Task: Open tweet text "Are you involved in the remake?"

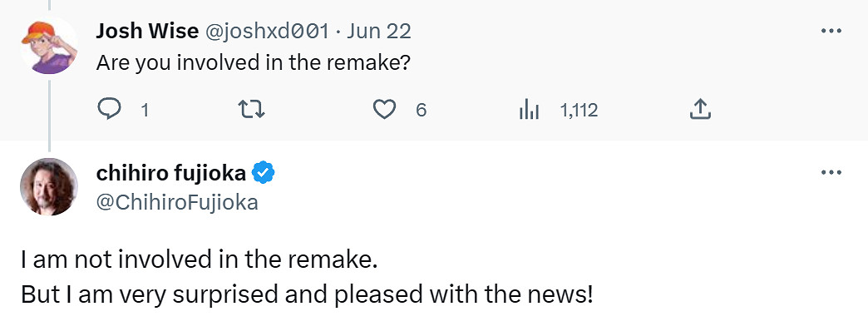Action: tap(252, 62)
